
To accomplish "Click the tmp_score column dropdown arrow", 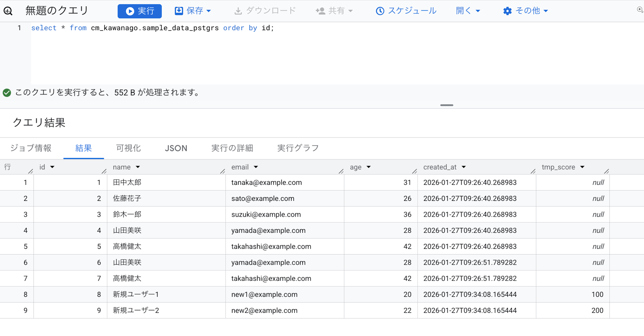I will coord(582,167).
